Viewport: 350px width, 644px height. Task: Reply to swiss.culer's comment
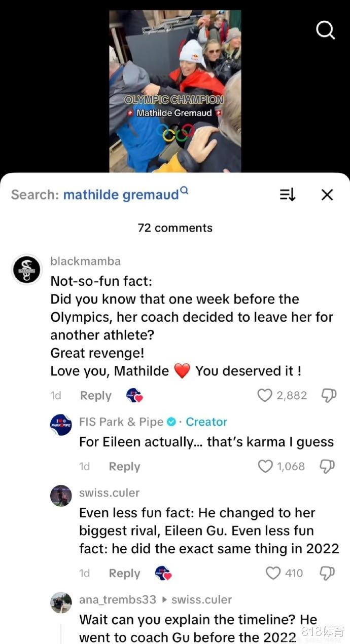tap(124, 573)
